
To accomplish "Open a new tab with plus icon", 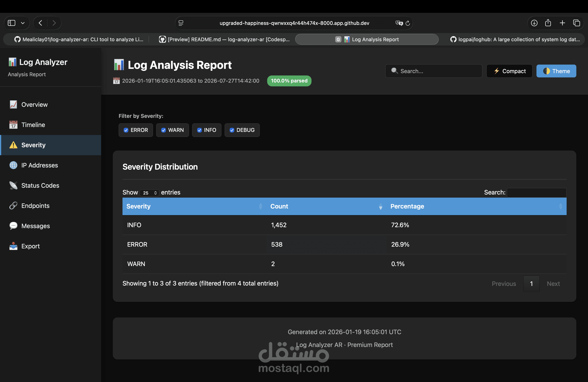I will pyautogui.click(x=562, y=23).
